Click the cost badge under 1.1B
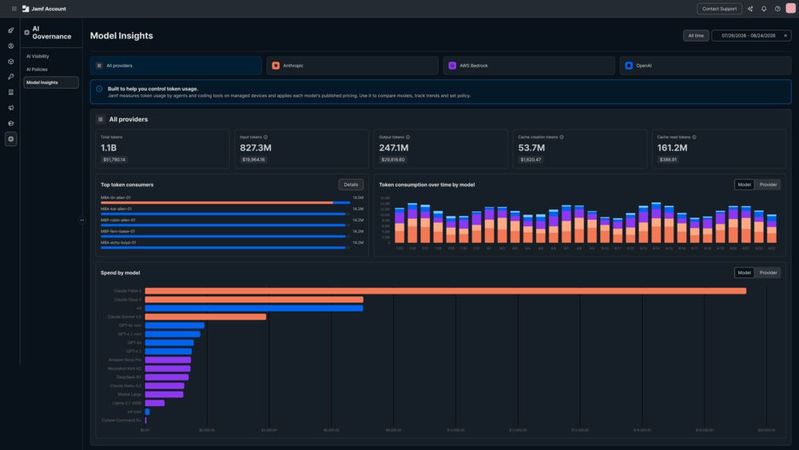 (114, 160)
